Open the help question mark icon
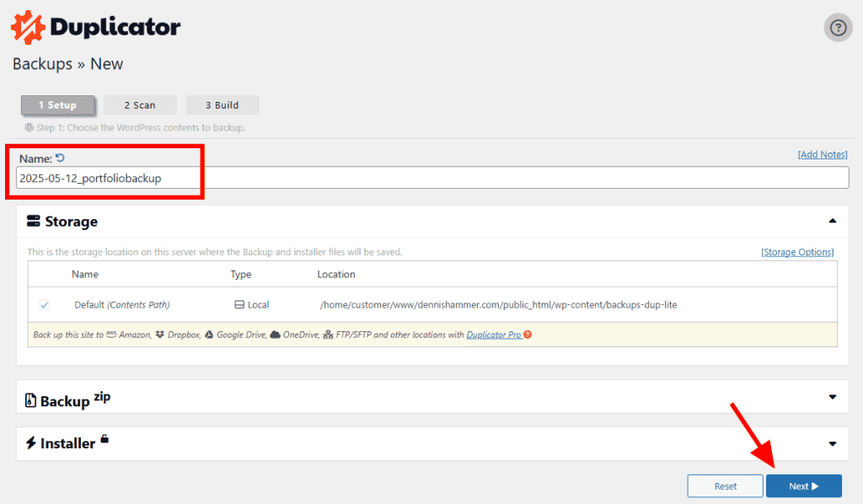The image size is (863, 504). click(x=838, y=28)
